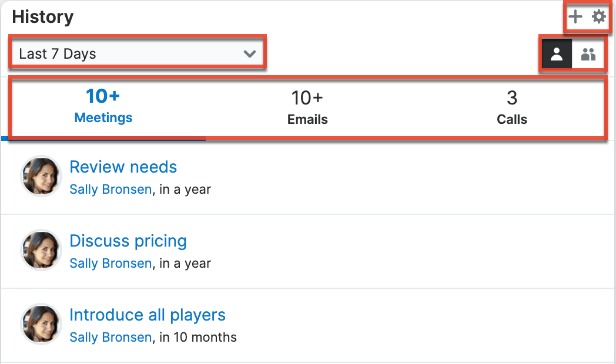Click the "in 10 months" timestamp text

pos(198,338)
